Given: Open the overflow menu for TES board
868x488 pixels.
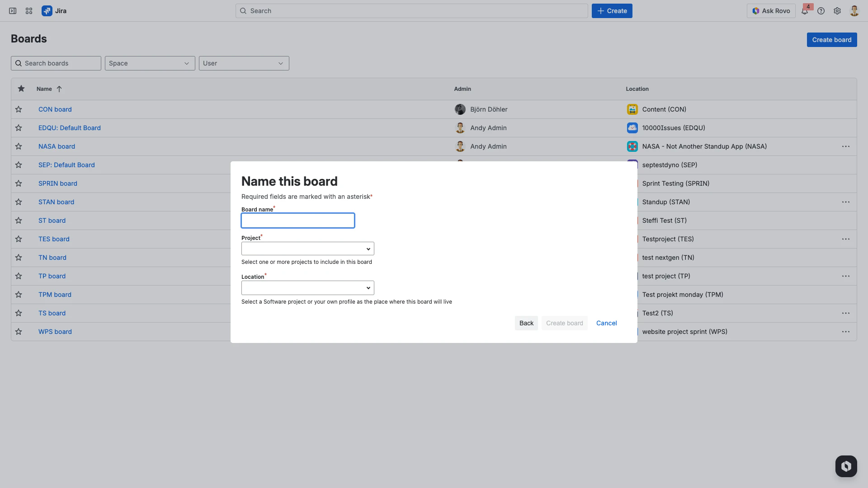Looking at the screenshot, I should point(846,239).
